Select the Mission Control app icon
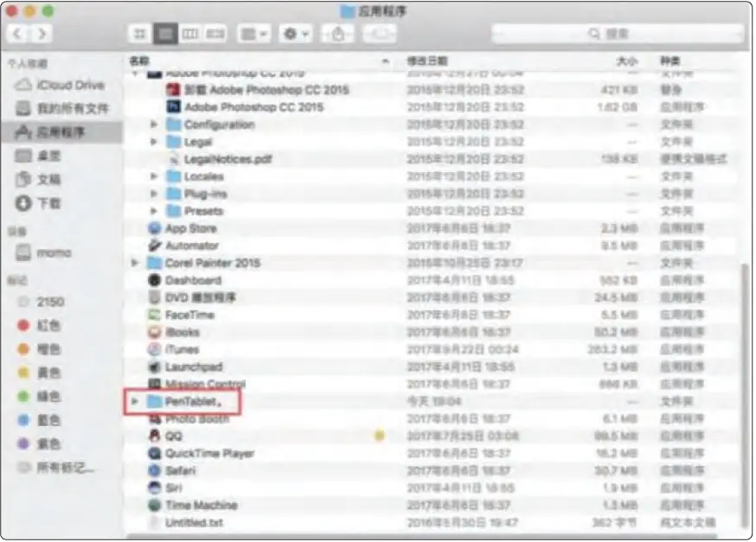This screenshot has width=756, height=542. point(154,384)
